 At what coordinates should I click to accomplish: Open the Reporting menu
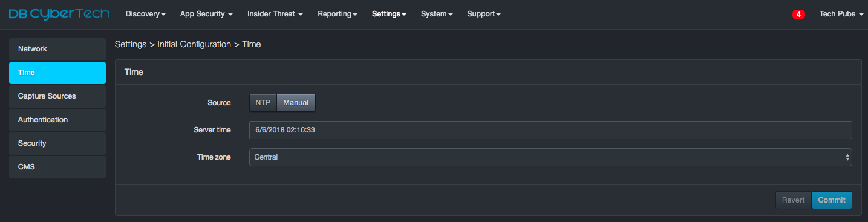[338, 14]
